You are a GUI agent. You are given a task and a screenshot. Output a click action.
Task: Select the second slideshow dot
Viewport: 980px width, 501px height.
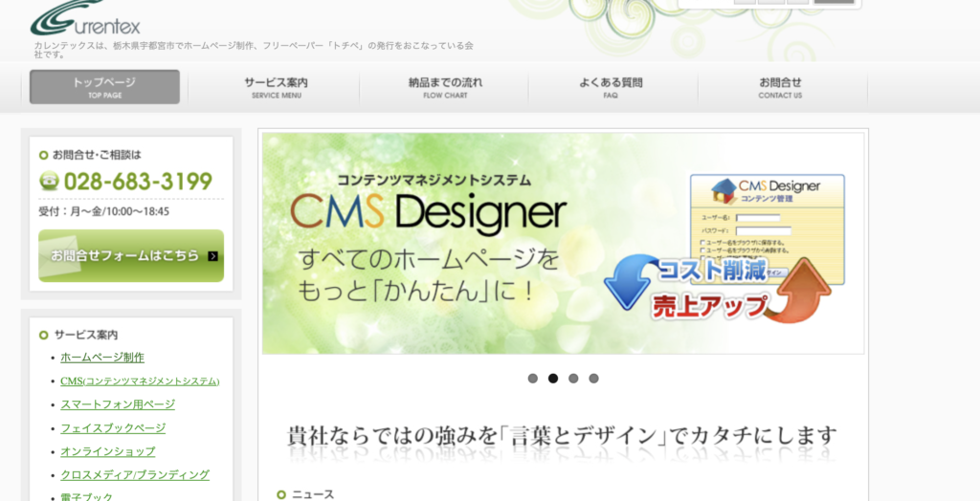(x=553, y=379)
